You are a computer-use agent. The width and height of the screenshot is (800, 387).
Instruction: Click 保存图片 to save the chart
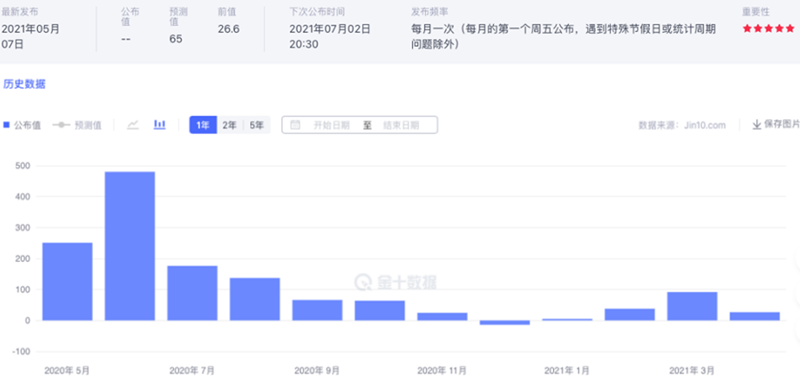[782, 125]
